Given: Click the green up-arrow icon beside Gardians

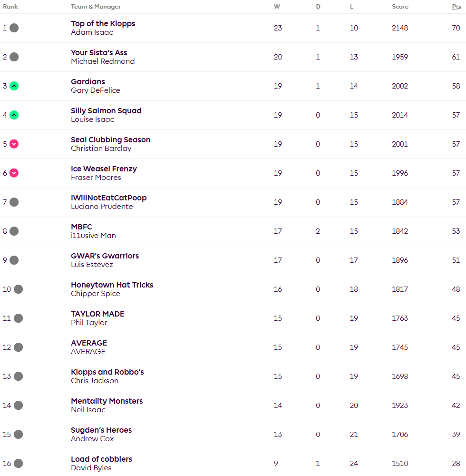Looking at the screenshot, I should click(14, 86).
